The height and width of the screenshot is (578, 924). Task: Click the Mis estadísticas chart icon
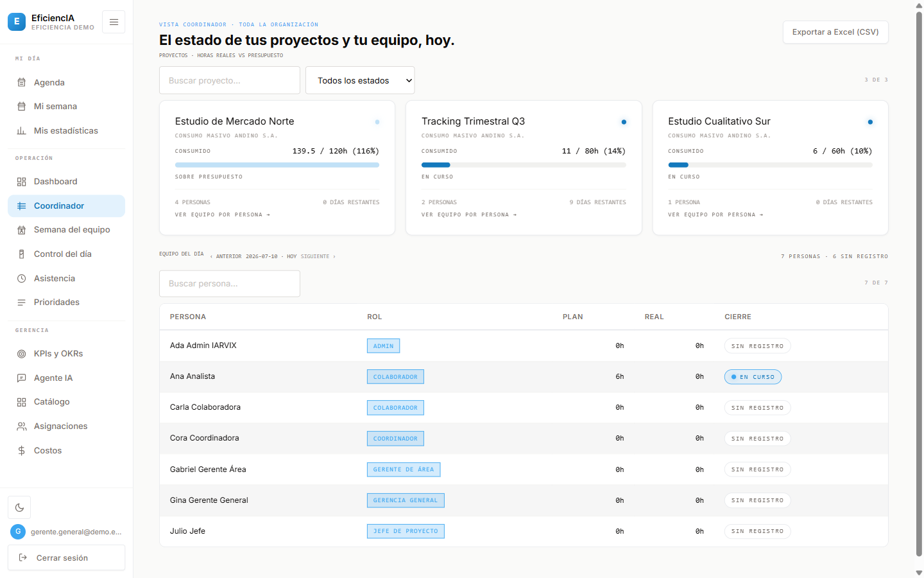point(21,130)
